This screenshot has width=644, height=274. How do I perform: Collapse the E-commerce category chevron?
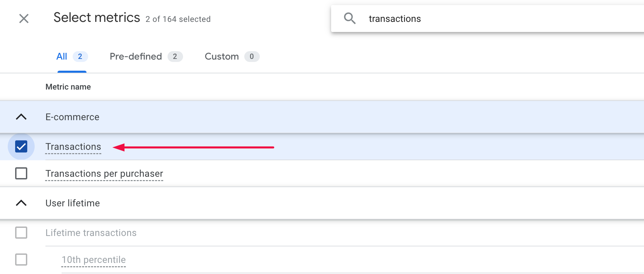click(21, 117)
